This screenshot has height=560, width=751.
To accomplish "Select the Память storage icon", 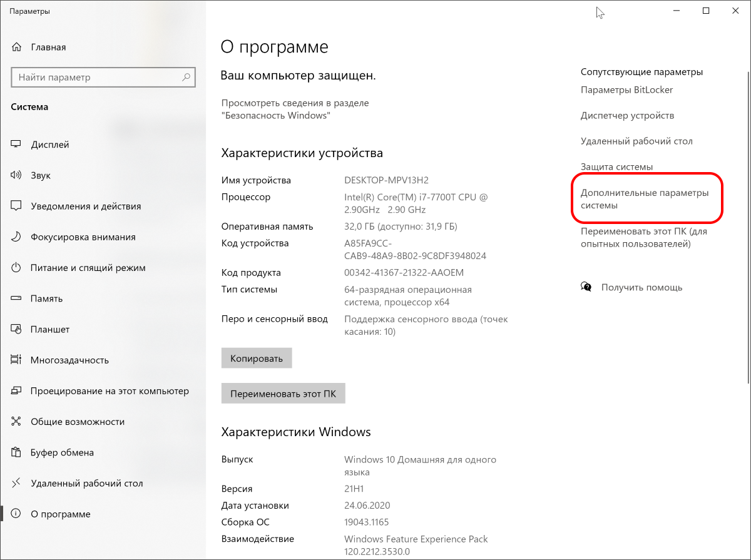I will [16, 298].
